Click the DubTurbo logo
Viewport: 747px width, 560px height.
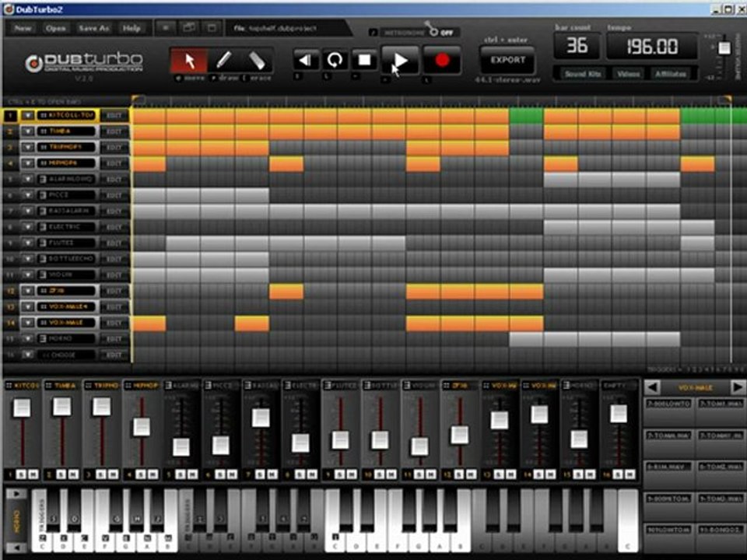(x=84, y=62)
